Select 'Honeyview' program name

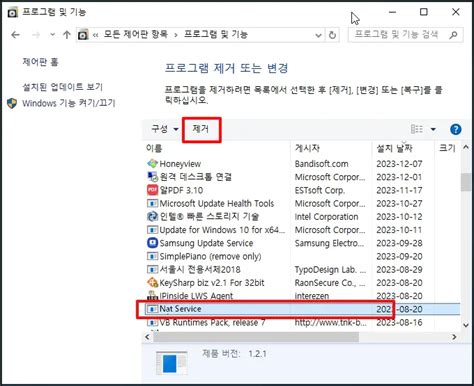pyautogui.click(x=180, y=164)
